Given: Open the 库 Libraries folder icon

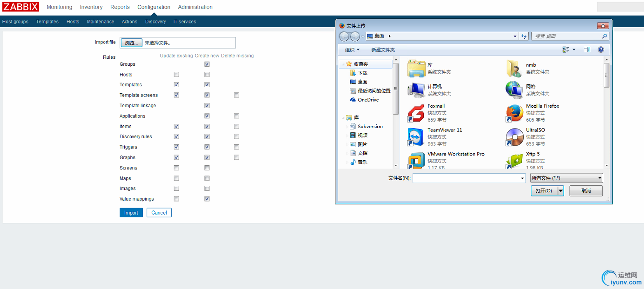Looking at the screenshot, I should click(x=416, y=68).
